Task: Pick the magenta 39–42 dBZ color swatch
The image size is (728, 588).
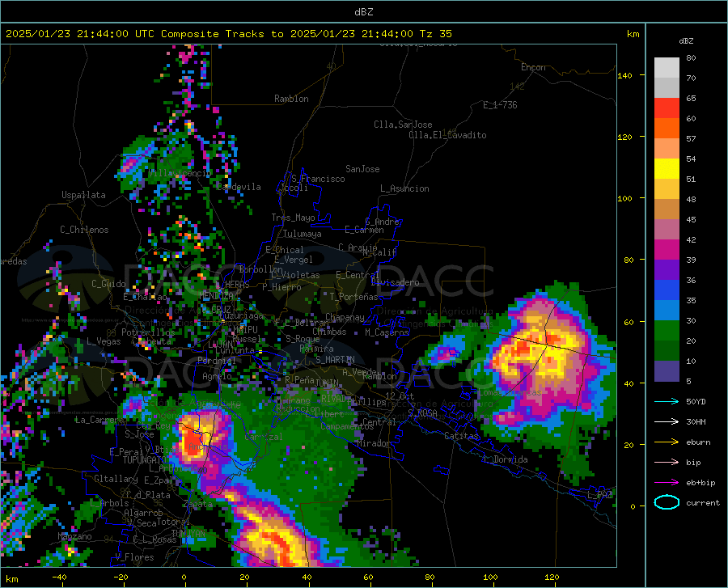Action: [x=667, y=250]
